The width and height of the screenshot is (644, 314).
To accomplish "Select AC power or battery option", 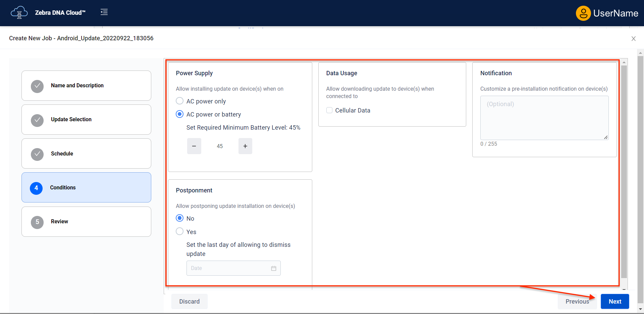I will 180,114.
